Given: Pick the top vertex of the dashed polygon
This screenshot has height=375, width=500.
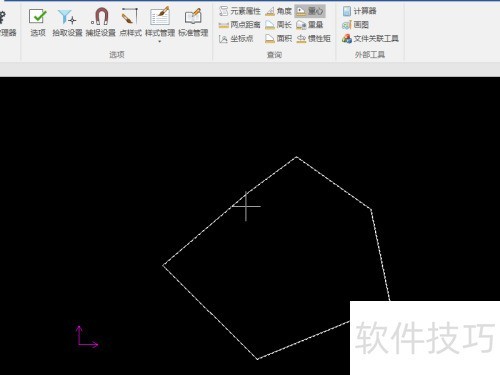Looking at the screenshot, I should [x=296, y=157].
